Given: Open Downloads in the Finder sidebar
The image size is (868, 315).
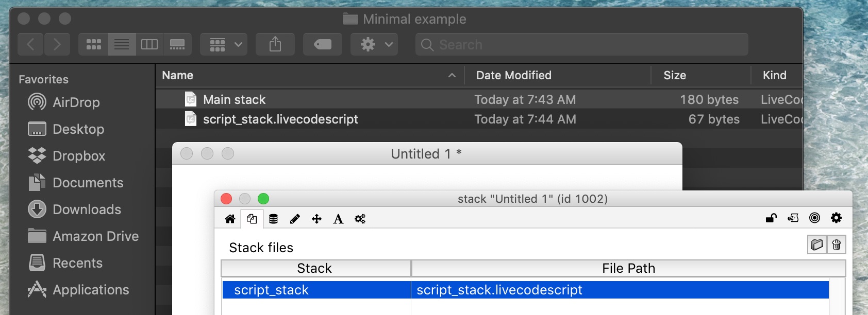Looking at the screenshot, I should pyautogui.click(x=87, y=209).
